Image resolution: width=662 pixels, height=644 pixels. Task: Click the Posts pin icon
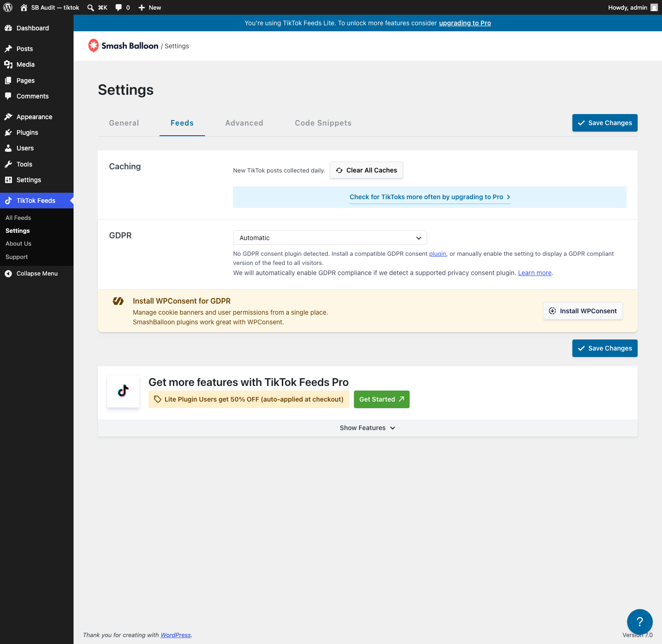coord(8,49)
